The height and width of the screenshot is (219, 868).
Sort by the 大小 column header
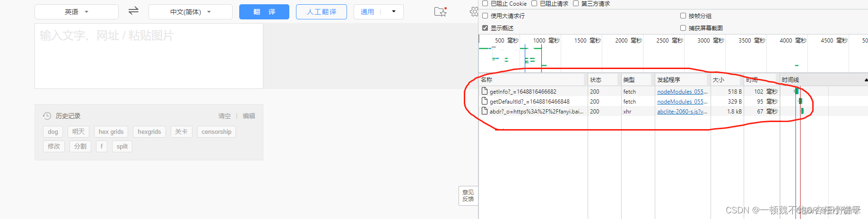(x=727, y=79)
